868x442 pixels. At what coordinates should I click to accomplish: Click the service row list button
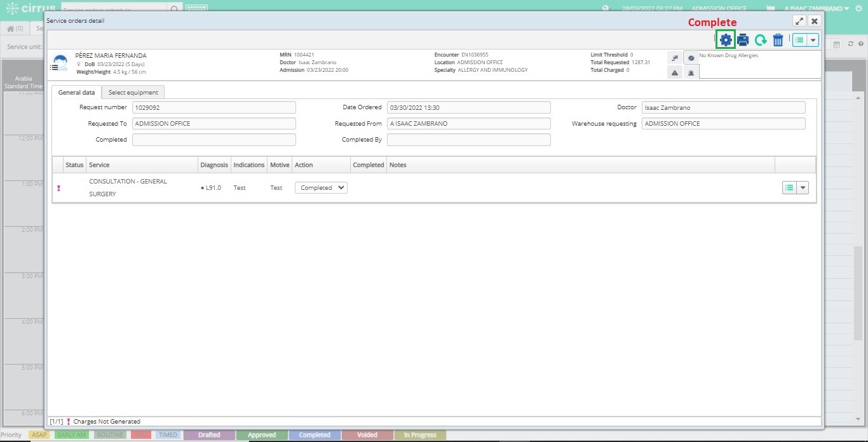click(789, 187)
